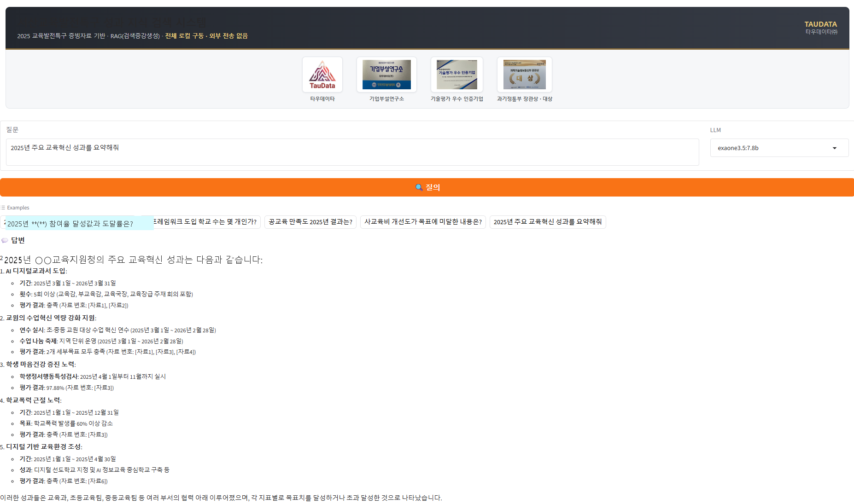This screenshot has width=854, height=504.
Task: Click the 타우데이타 caption under the logo
Action: [322, 99]
